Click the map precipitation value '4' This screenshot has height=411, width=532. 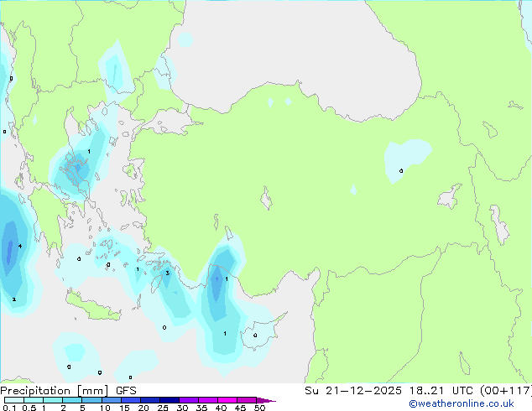[x=20, y=246]
